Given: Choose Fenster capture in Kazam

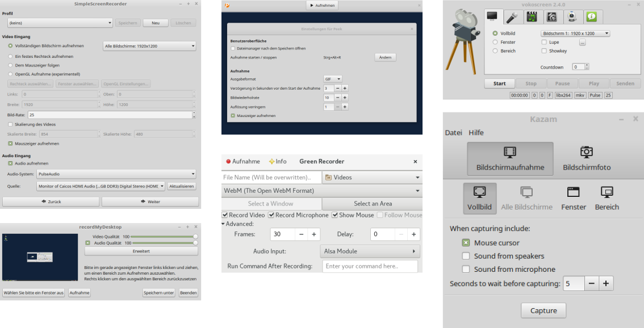Looking at the screenshot, I should [574, 199].
